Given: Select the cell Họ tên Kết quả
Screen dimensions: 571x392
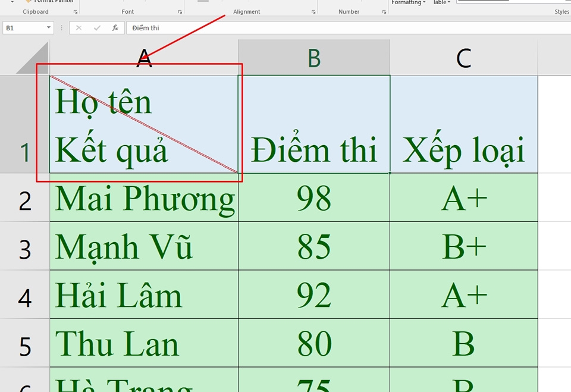Looking at the screenshot, I should pyautogui.click(x=144, y=124).
